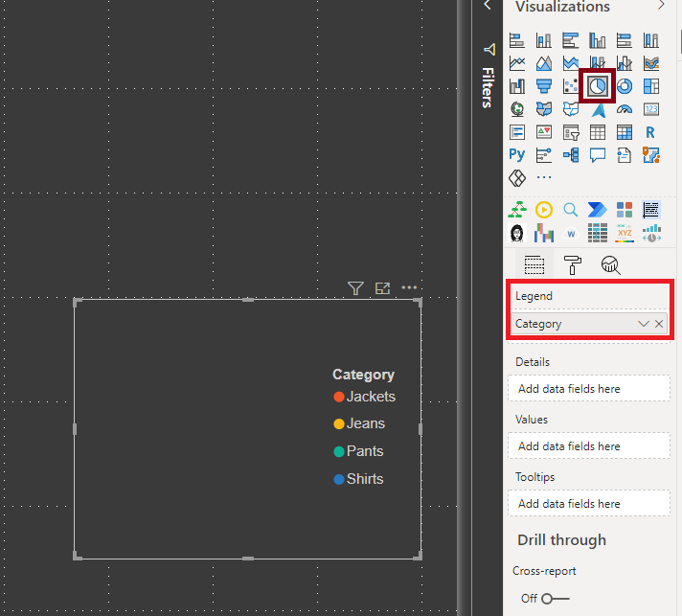682x616 pixels.
Task: Select the 100% stacked bar chart visual
Action: tap(625, 40)
